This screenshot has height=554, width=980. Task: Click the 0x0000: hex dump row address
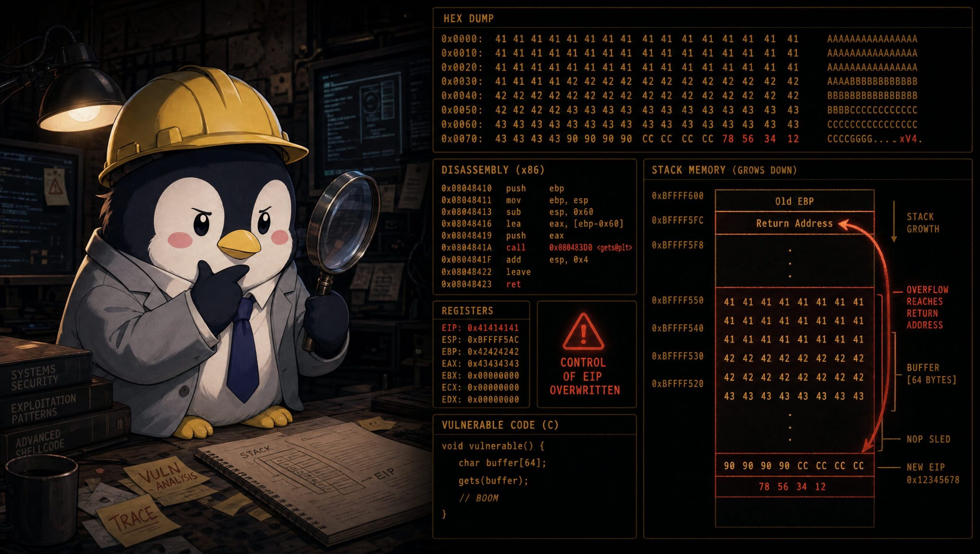tap(462, 39)
